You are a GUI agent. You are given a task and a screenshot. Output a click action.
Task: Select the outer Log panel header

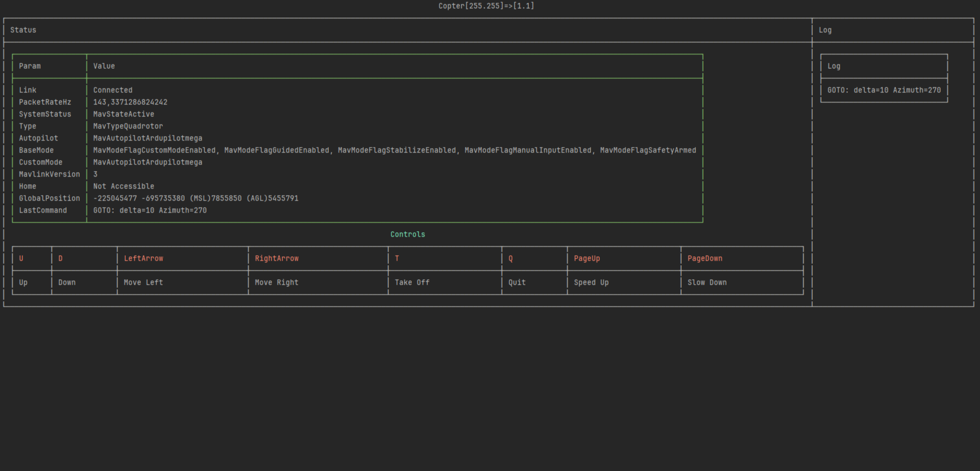[825, 30]
